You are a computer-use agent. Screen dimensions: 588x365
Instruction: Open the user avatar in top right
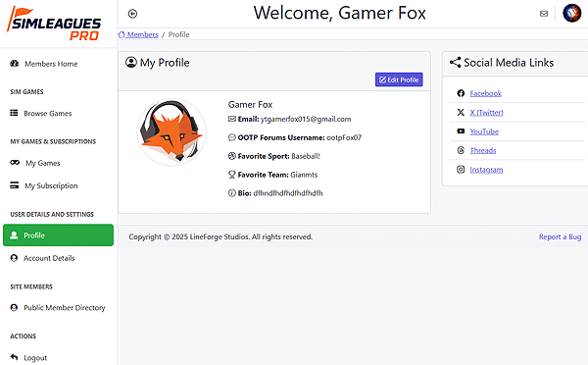click(x=572, y=13)
